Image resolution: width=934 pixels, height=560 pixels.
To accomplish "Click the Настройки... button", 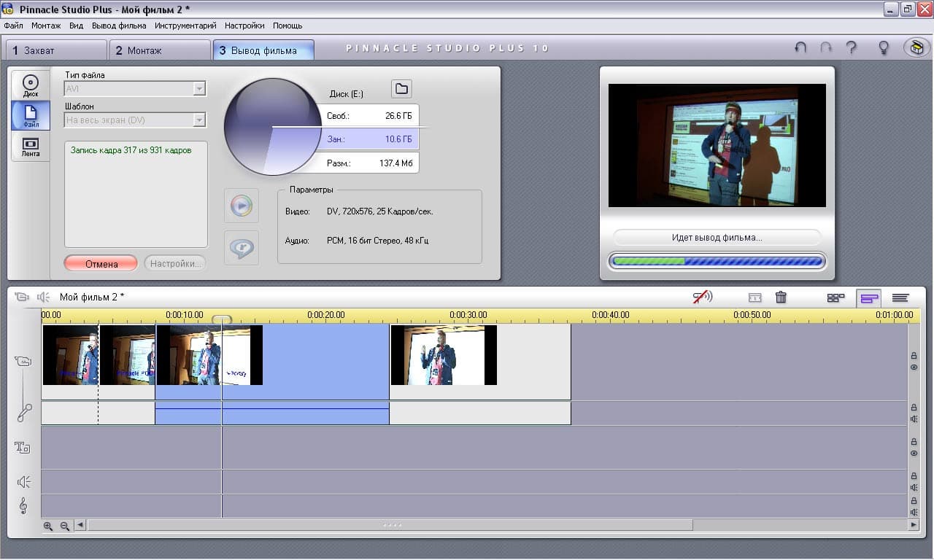I will pos(175,263).
